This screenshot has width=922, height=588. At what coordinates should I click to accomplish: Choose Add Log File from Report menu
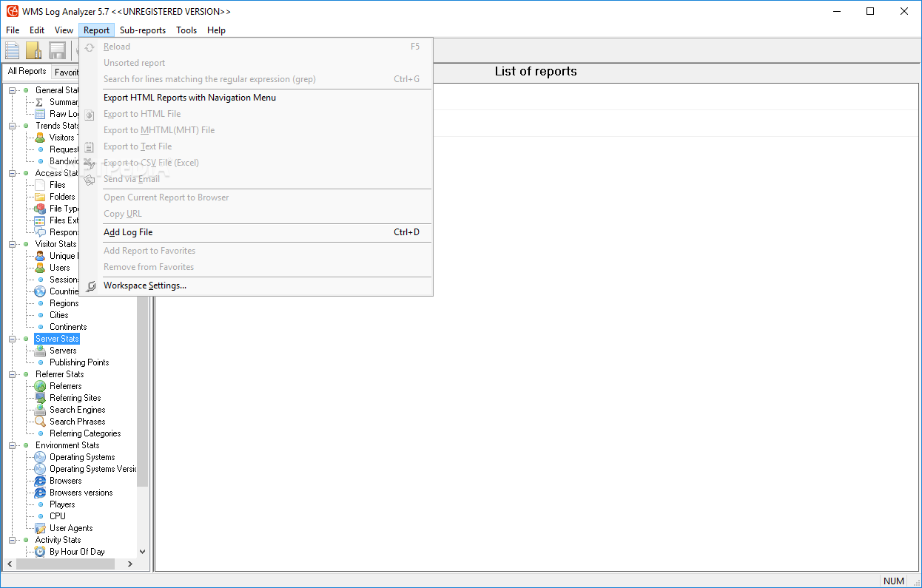pyautogui.click(x=256, y=232)
